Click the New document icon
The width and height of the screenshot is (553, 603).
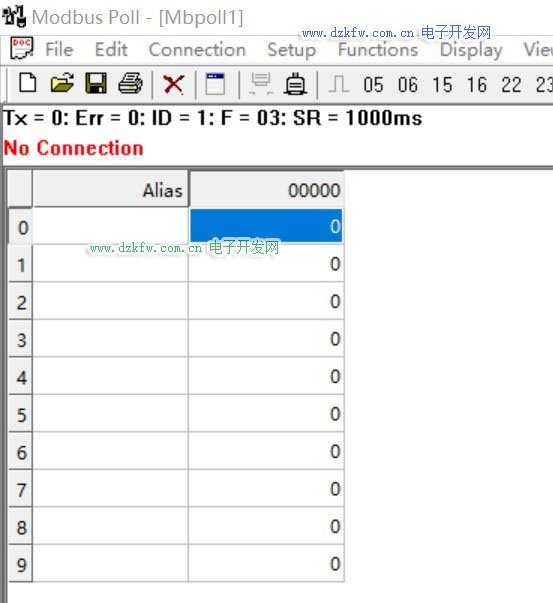point(28,83)
